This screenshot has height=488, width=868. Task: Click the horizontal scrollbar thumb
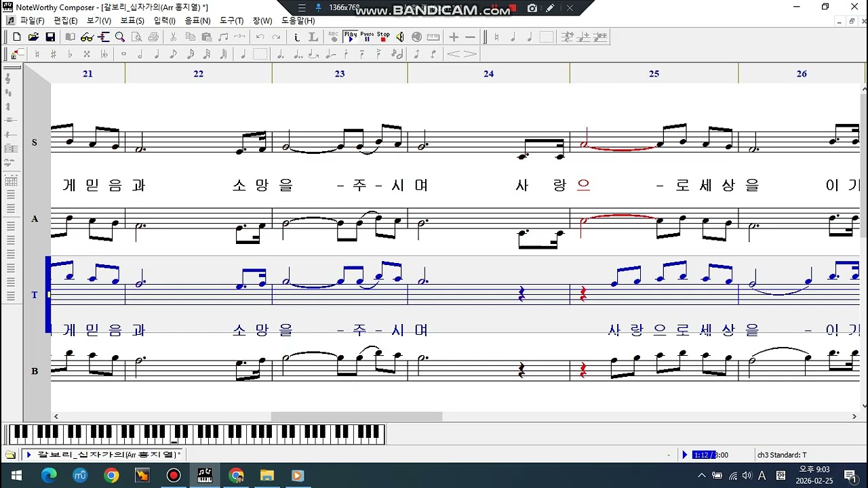pos(357,417)
